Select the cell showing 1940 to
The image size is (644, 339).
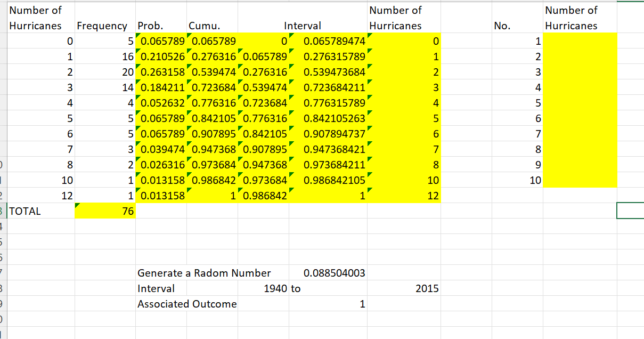coord(282,288)
